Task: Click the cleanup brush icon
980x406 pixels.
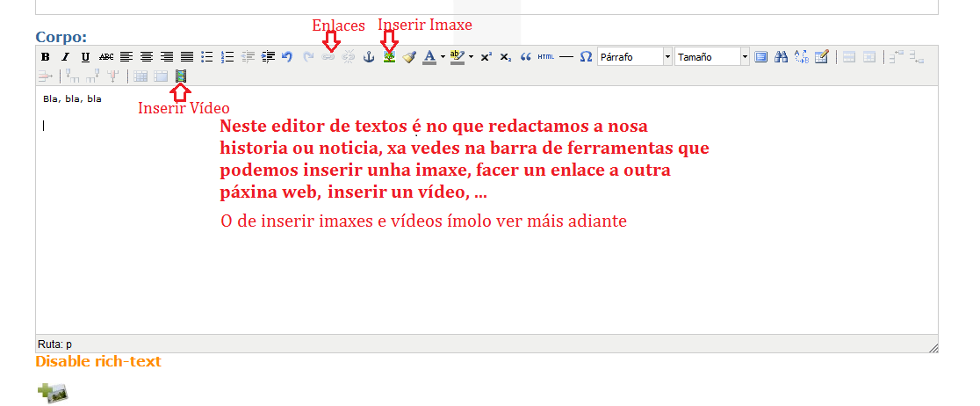Action: (409, 57)
